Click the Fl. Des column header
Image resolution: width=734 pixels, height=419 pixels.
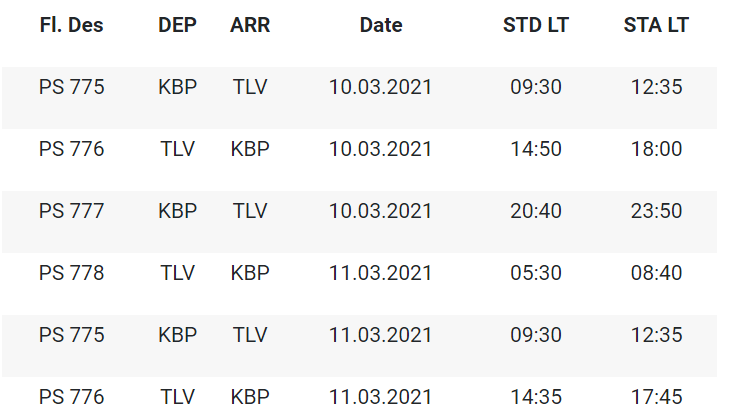[x=72, y=25]
